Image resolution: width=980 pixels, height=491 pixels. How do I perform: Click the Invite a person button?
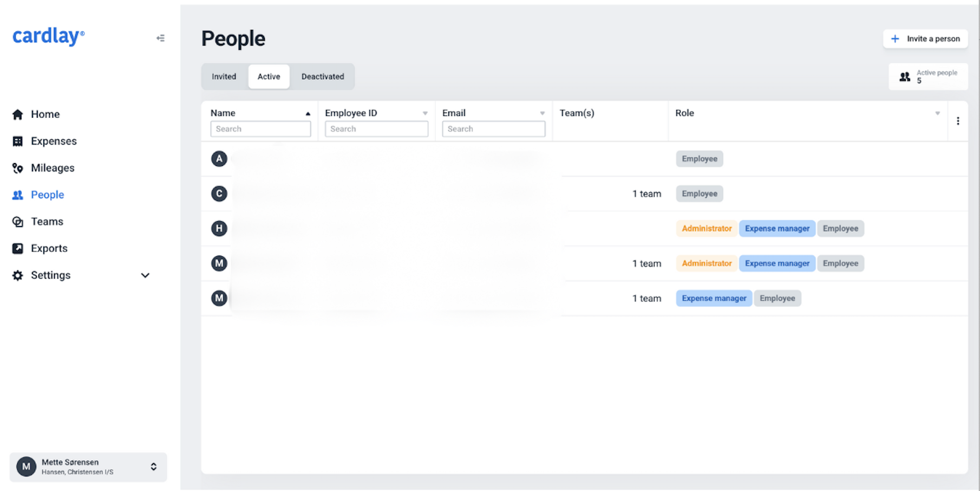[x=925, y=38]
